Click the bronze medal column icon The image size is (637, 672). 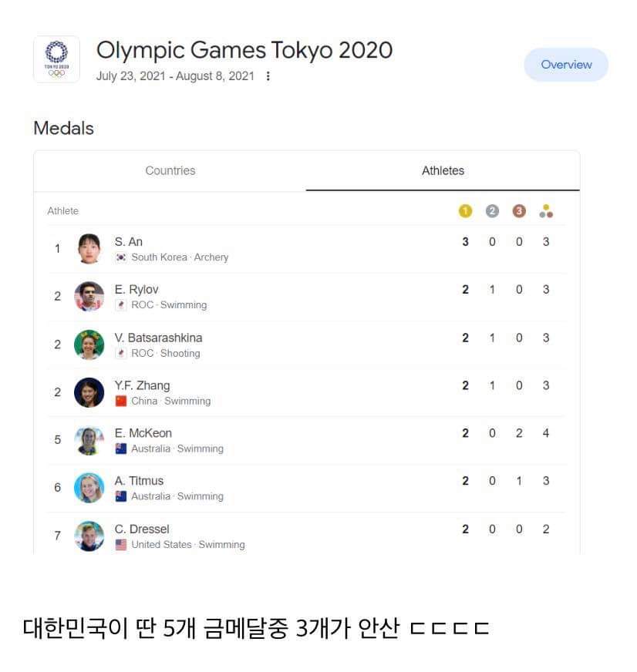519,211
